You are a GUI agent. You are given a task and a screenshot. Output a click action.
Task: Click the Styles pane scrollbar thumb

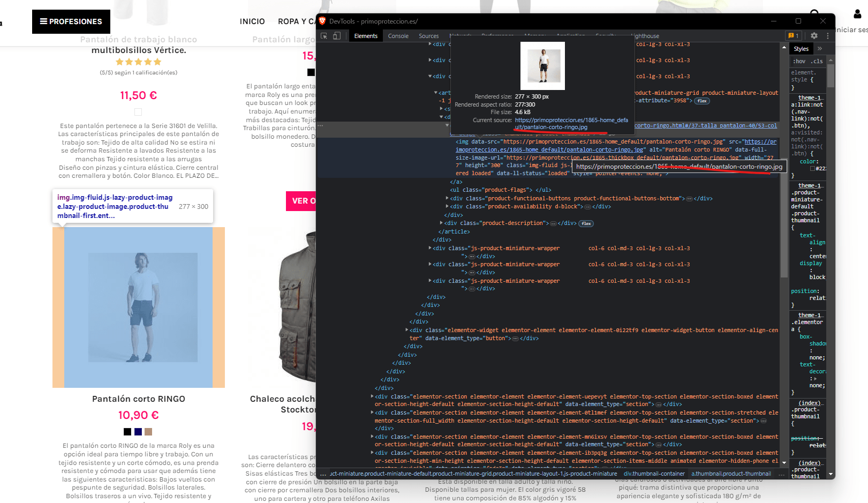point(831,75)
